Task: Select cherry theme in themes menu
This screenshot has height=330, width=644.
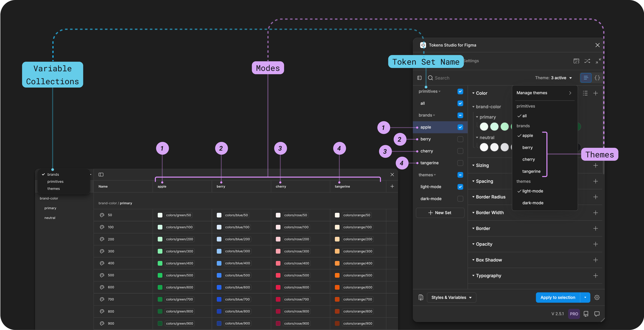Action: click(529, 159)
